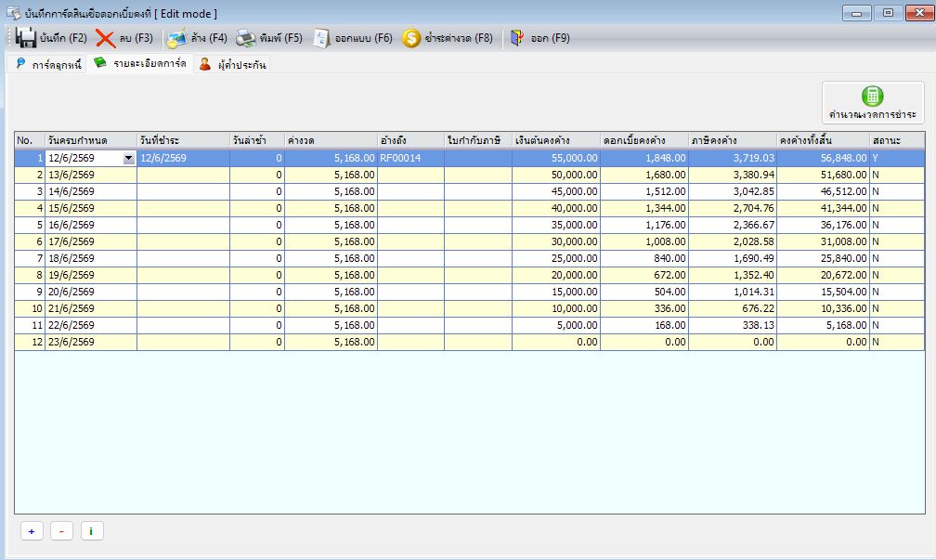Click the design document icon (F6)
Screen dimensions: 936x560
click(321, 39)
